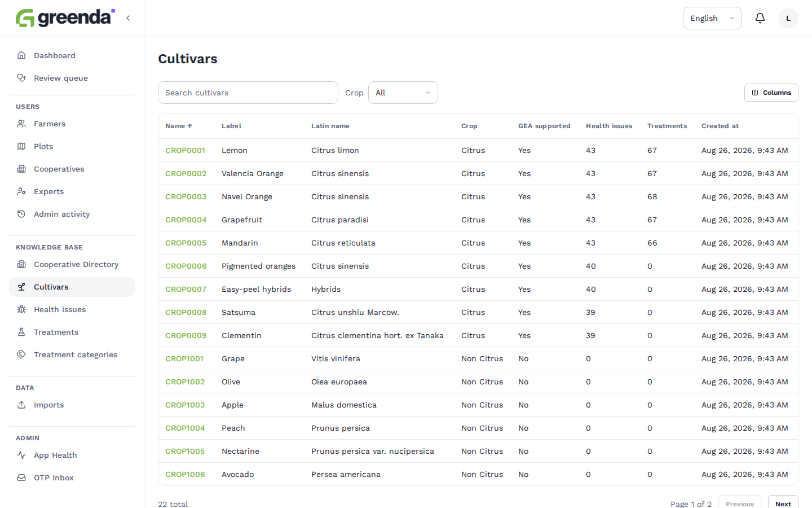Open cultivar CROP1003 link

tap(185, 405)
